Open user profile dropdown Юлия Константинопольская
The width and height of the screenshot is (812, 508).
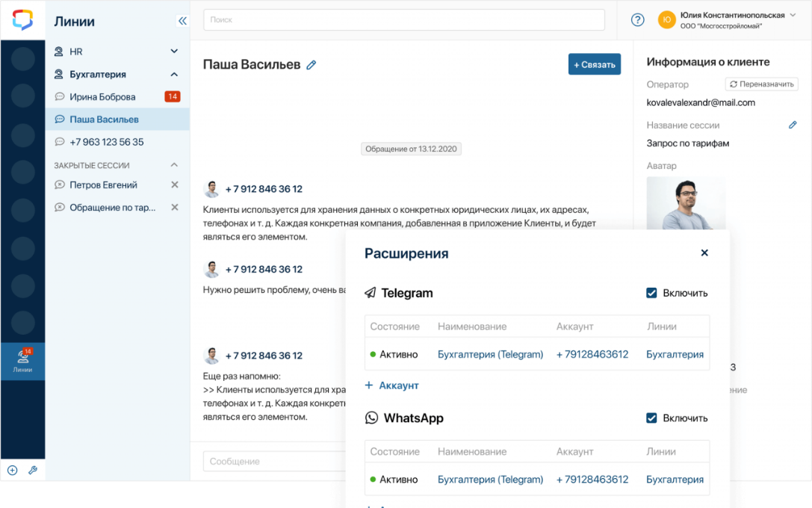[x=791, y=15]
